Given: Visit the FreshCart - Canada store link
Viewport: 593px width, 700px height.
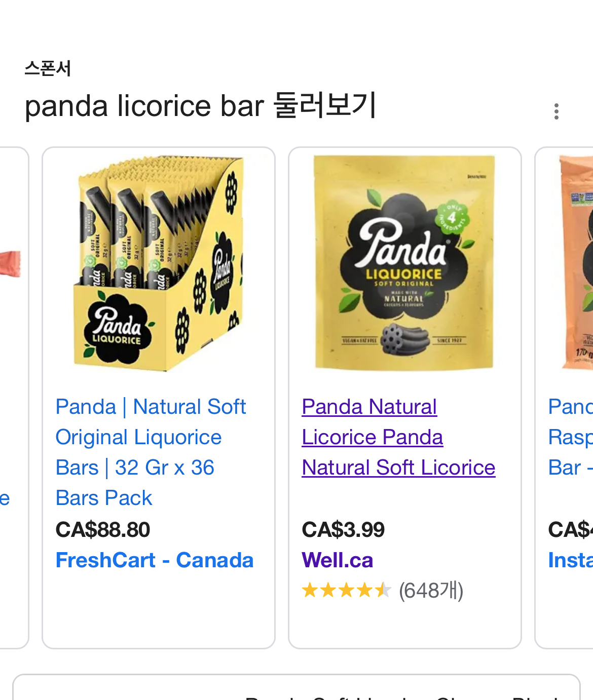Looking at the screenshot, I should pos(155,560).
